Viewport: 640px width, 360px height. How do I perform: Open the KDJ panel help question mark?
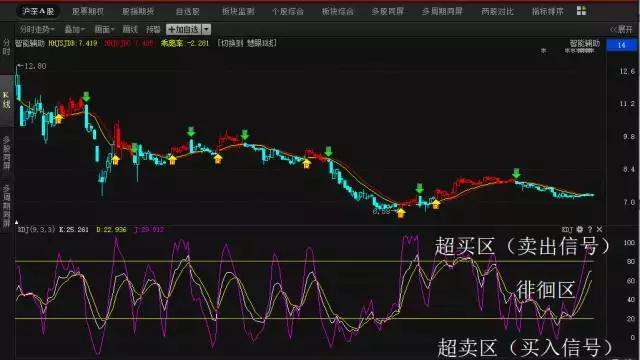tap(590, 229)
